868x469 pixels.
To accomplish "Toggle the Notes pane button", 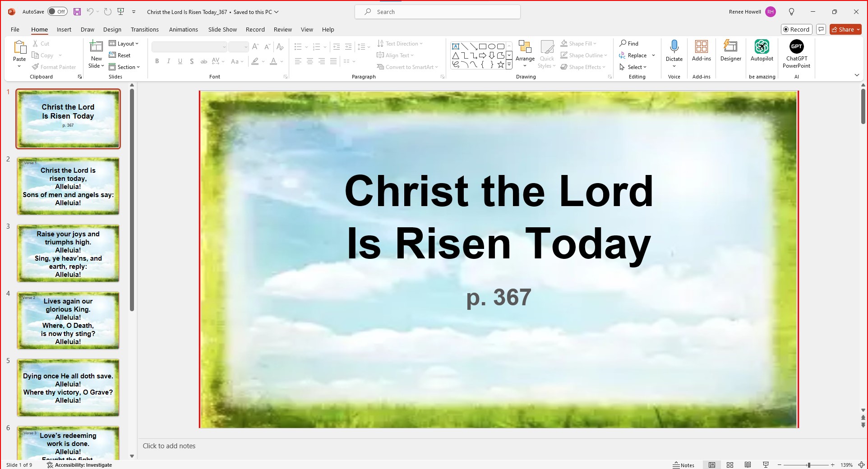I will tap(683, 465).
